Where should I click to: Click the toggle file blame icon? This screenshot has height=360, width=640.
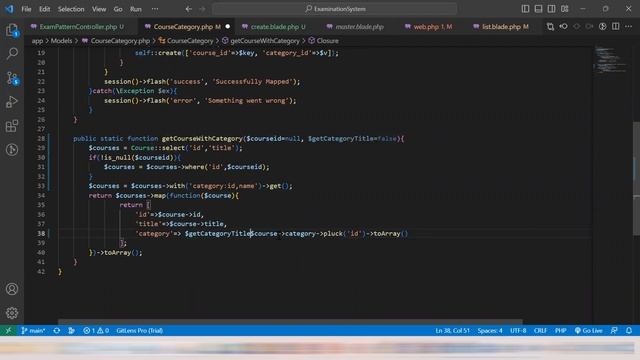(602, 27)
